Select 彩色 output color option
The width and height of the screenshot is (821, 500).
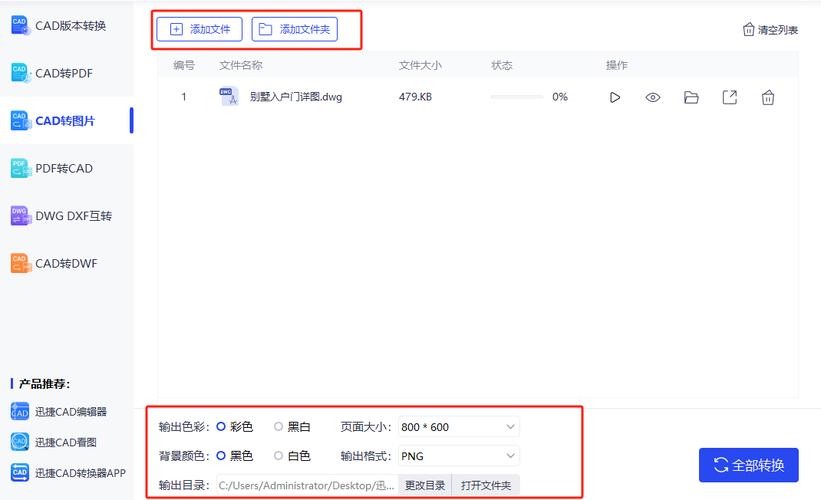[x=235, y=427]
